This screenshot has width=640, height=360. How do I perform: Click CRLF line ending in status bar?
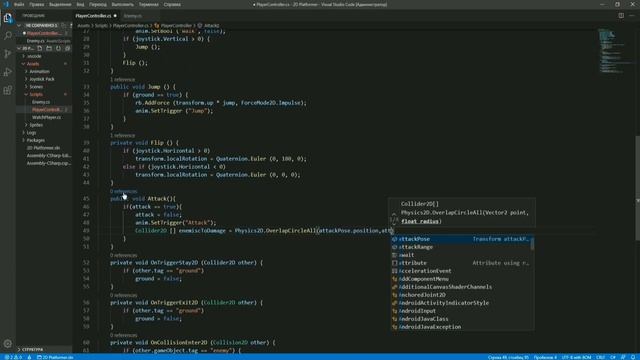coord(600,357)
